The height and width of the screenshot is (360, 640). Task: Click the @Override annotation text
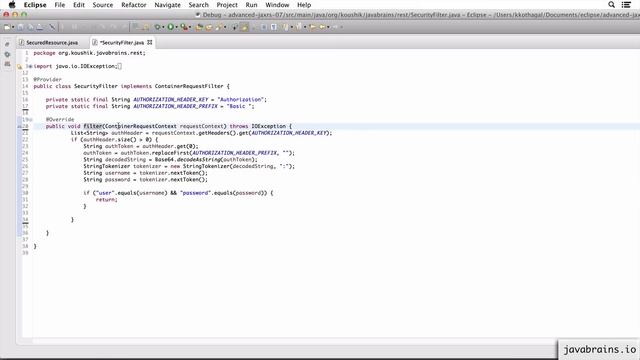[60, 120]
